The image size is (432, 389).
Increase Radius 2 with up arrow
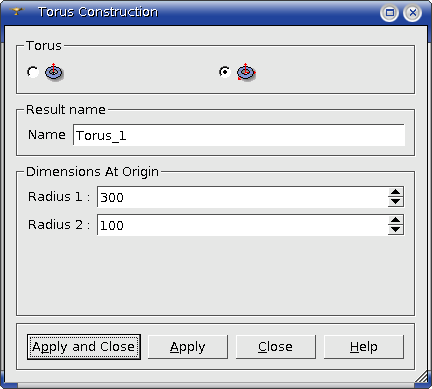tap(396, 220)
